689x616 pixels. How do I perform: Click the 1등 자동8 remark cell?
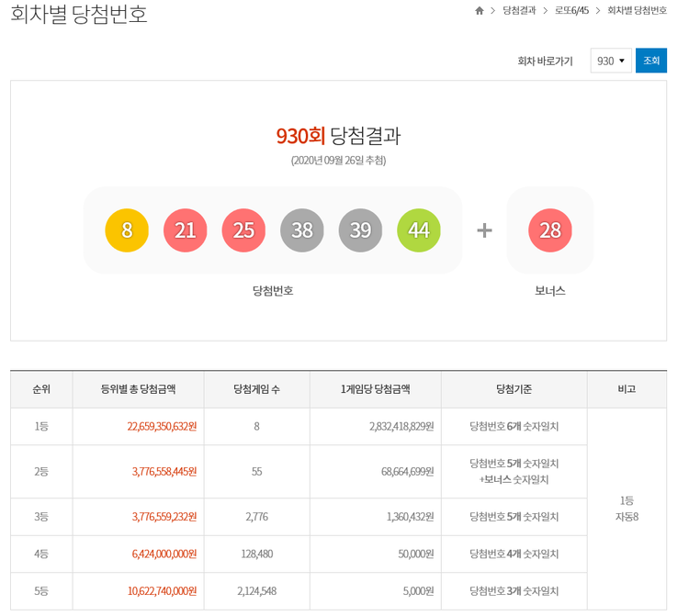pos(627,509)
